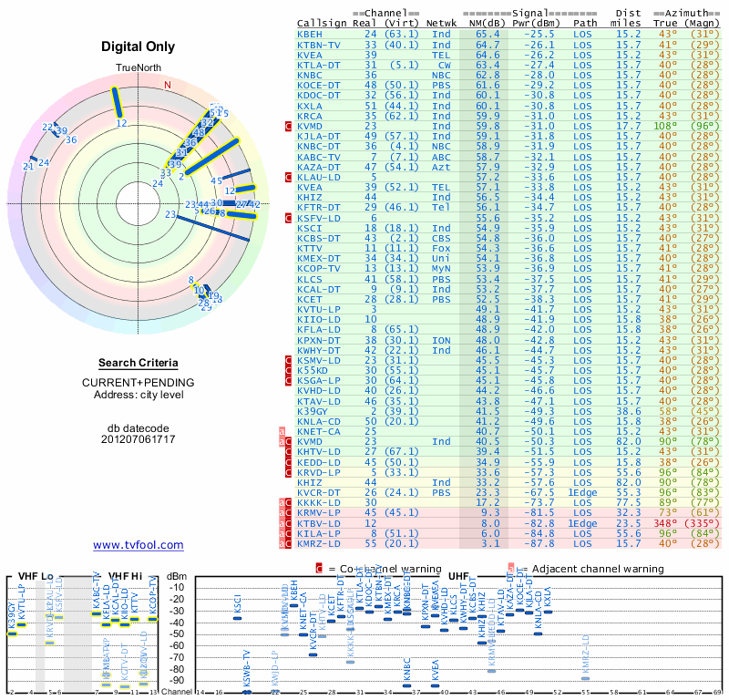Click the 'Address: city level' text
The height and width of the screenshot is (700, 729).
(x=139, y=395)
